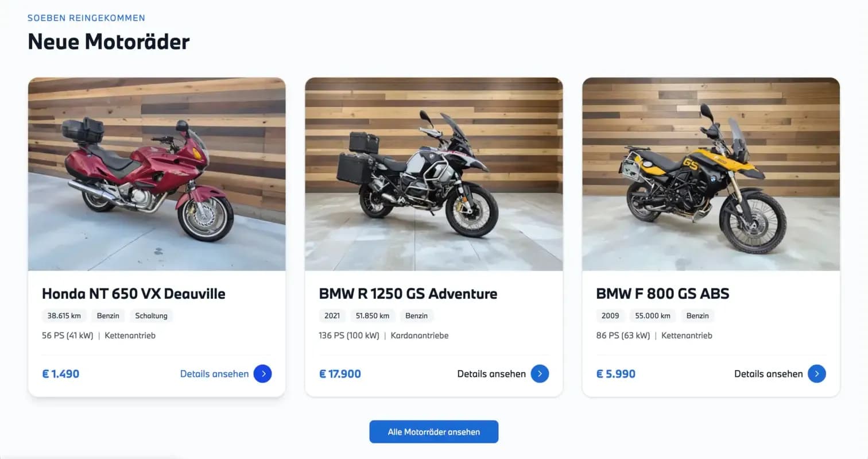This screenshot has width=868, height=459.
Task: Click the SOEBEN REINGEKOMMEN label
Action: click(x=86, y=18)
